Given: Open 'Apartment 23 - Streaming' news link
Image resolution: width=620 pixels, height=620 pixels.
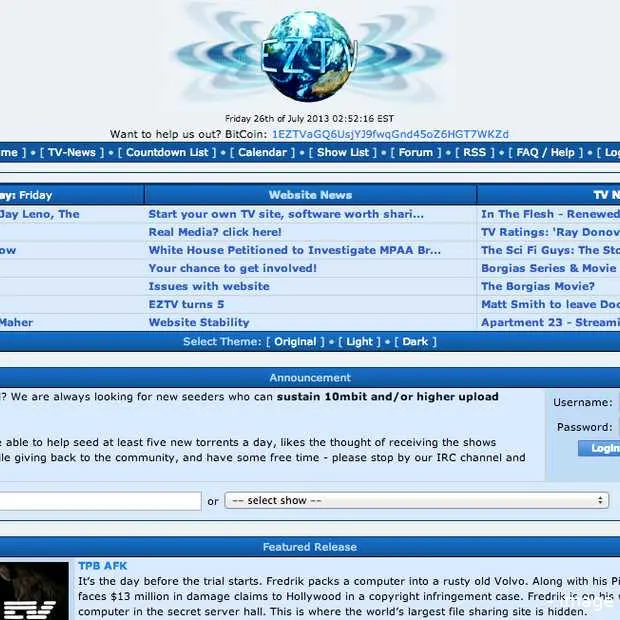Looking at the screenshot, I should point(550,323).
